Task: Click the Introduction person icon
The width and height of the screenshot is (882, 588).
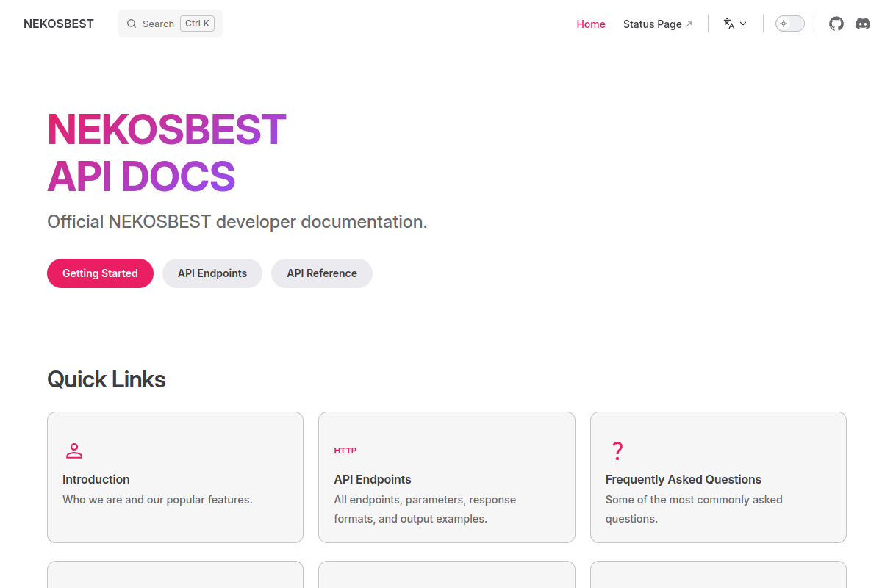Action: point(74,451)
